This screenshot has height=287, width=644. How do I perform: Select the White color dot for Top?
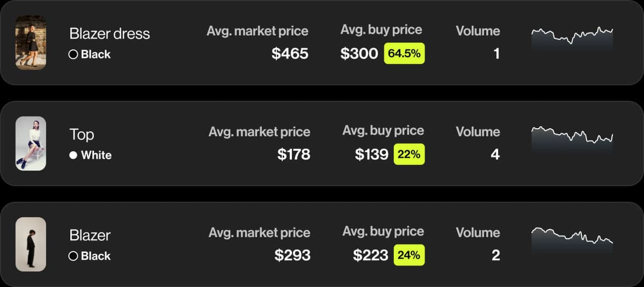point(74,155)
